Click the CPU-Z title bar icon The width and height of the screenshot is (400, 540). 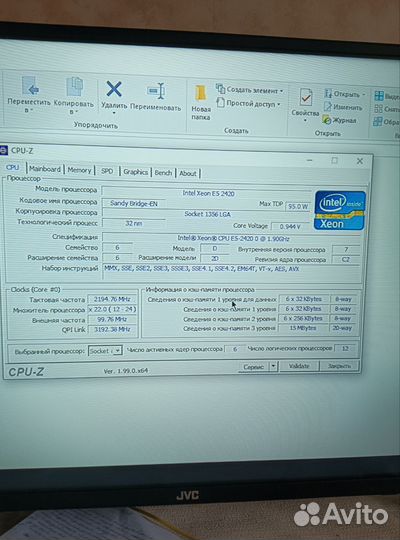point(3,150)
